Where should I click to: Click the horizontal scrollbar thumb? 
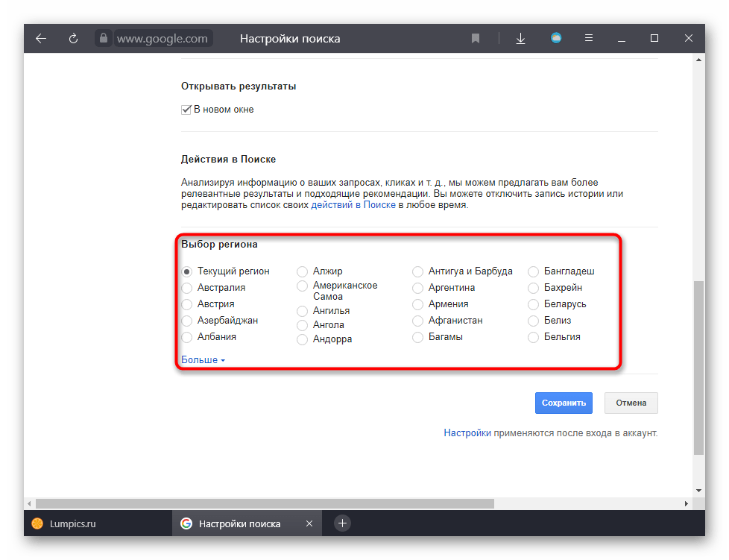pyautogui.click(x=265, y=503)
